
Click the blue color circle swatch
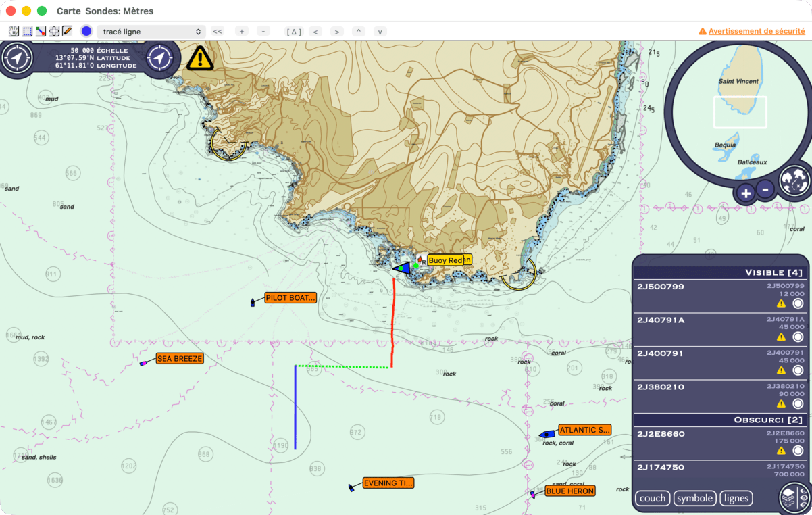(86, 31)
